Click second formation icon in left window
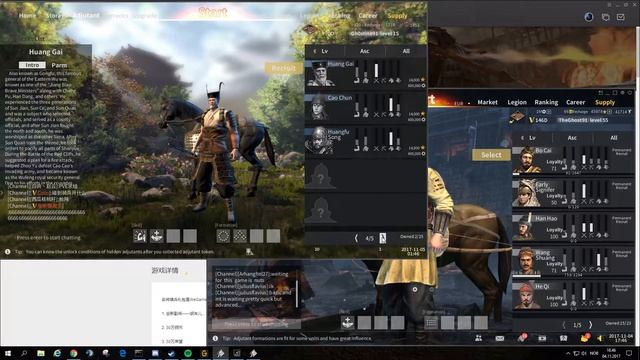Screen dimensions: 640x360 coord(240,236)
